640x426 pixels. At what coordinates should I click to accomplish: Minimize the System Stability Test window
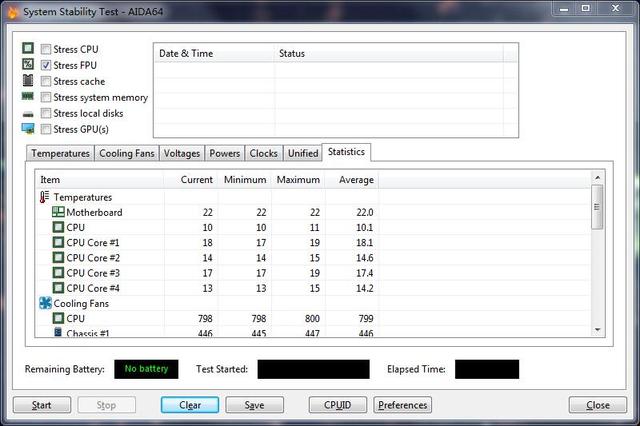pyautogui.click(x=564, y=8)
